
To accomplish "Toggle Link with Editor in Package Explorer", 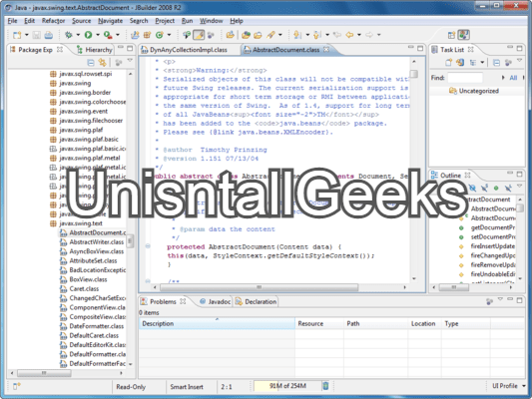I will (x=102, y=63).
